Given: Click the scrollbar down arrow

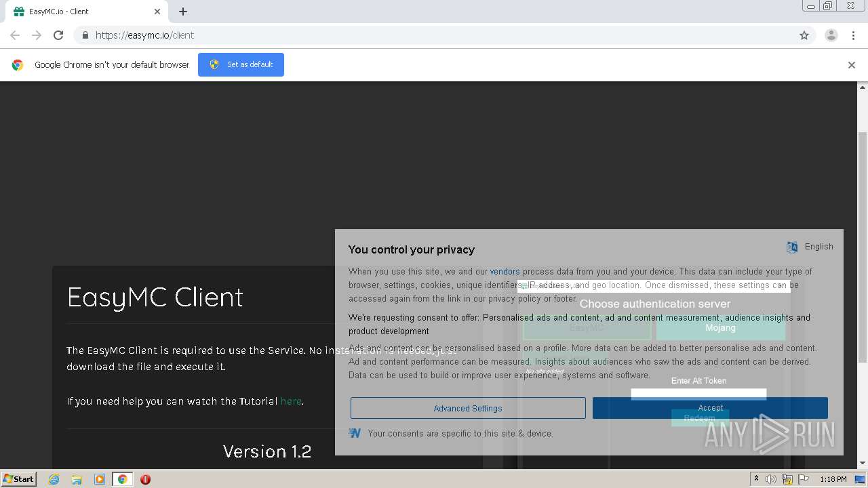Looking at the screenshot, I should pyautogui.click(x=863, y=464).
